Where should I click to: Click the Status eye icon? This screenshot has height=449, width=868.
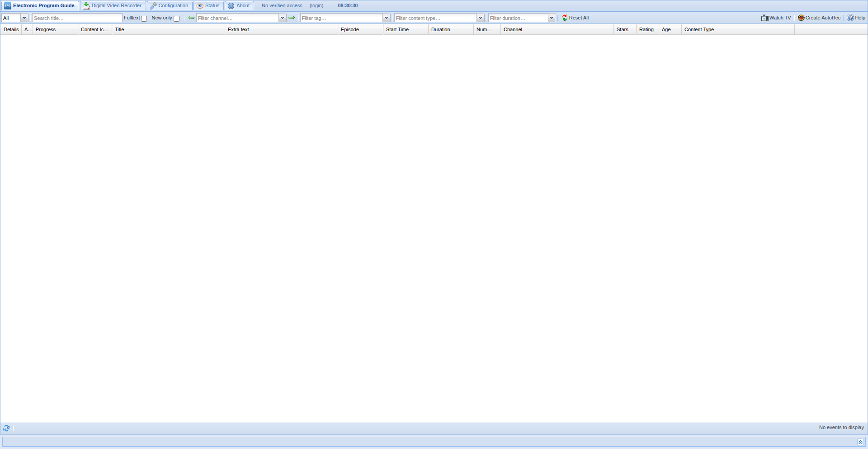pos(200,5)
